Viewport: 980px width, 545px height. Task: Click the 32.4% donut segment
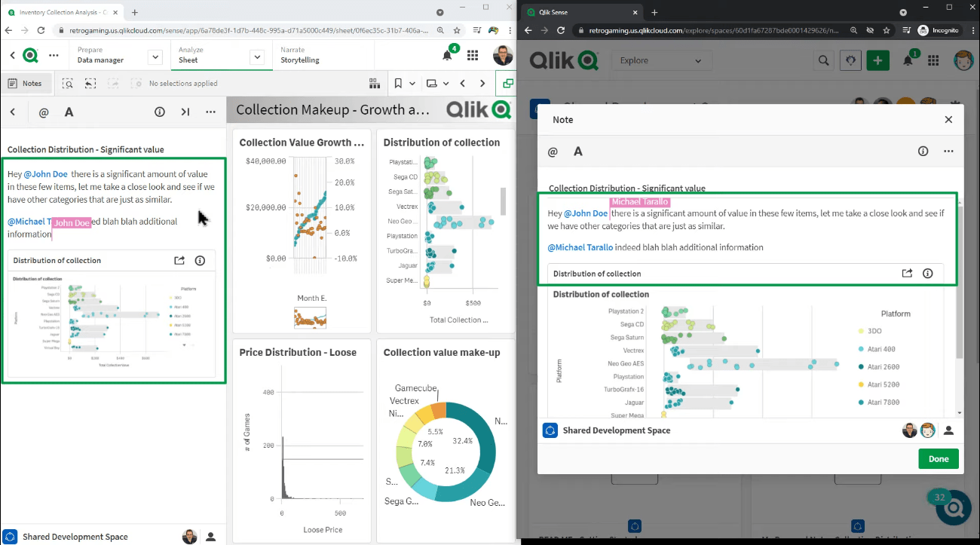(x=479, y=441)
